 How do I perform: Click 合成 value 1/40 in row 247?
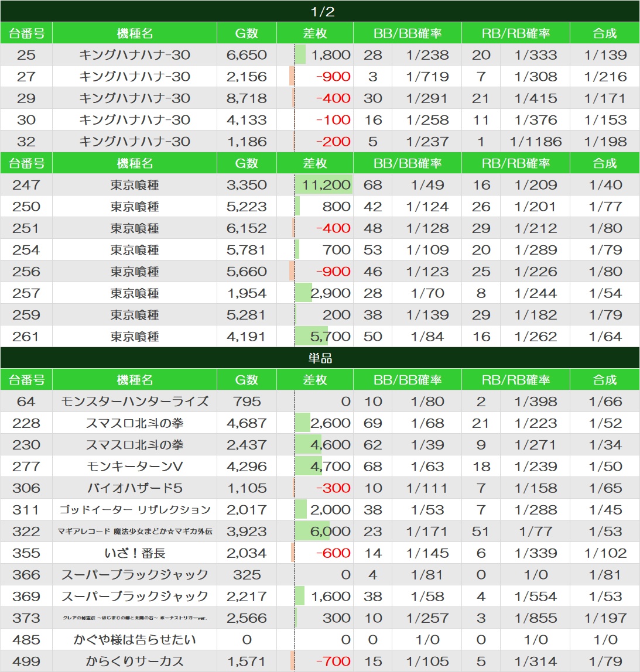[x=605, y=185]
